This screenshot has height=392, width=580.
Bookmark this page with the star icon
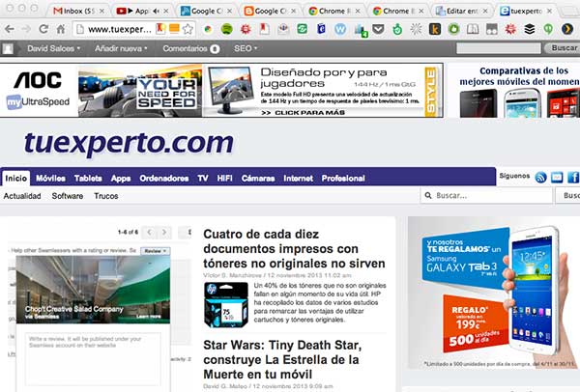pos(188,29)
